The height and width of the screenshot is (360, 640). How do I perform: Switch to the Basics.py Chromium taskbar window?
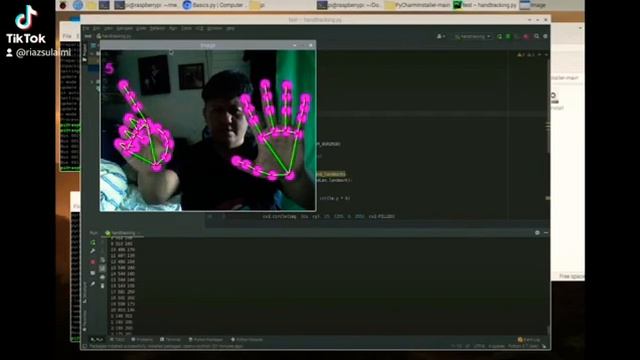tap(213, 5)
